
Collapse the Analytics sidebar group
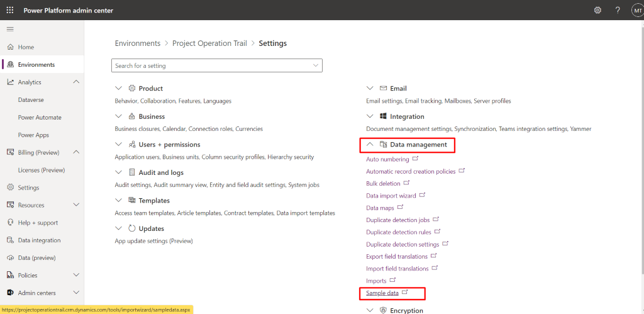[76, 82]
